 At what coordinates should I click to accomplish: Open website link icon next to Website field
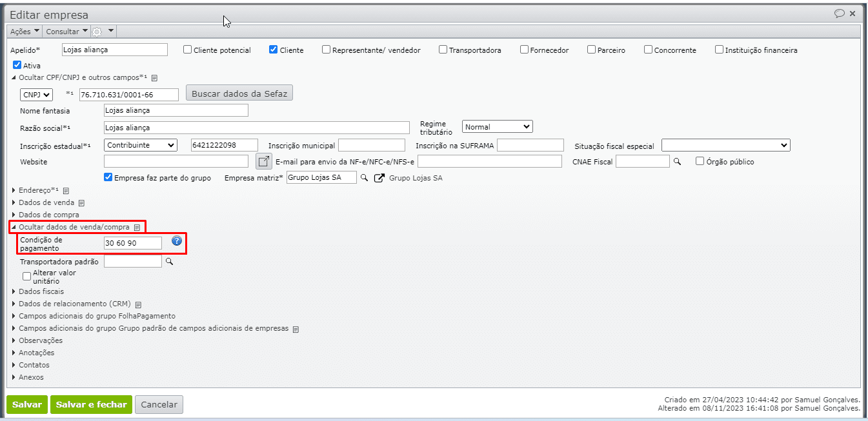point(263,161)
